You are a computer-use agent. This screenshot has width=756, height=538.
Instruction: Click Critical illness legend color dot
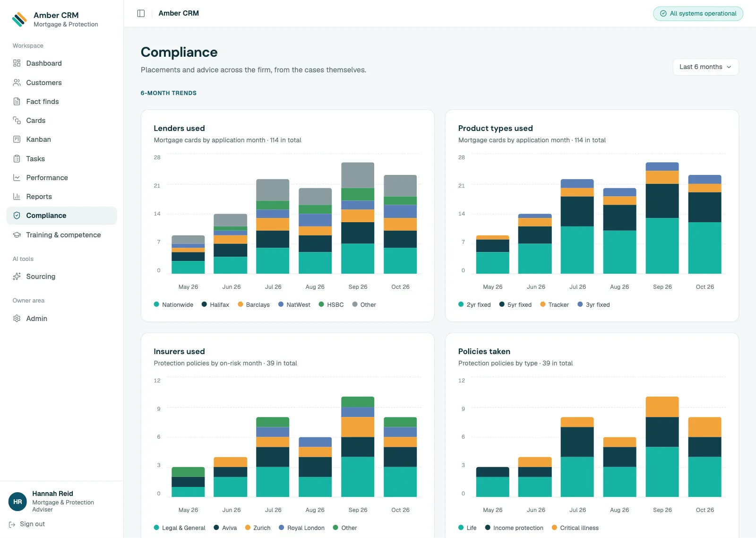(x=554, y=528)
